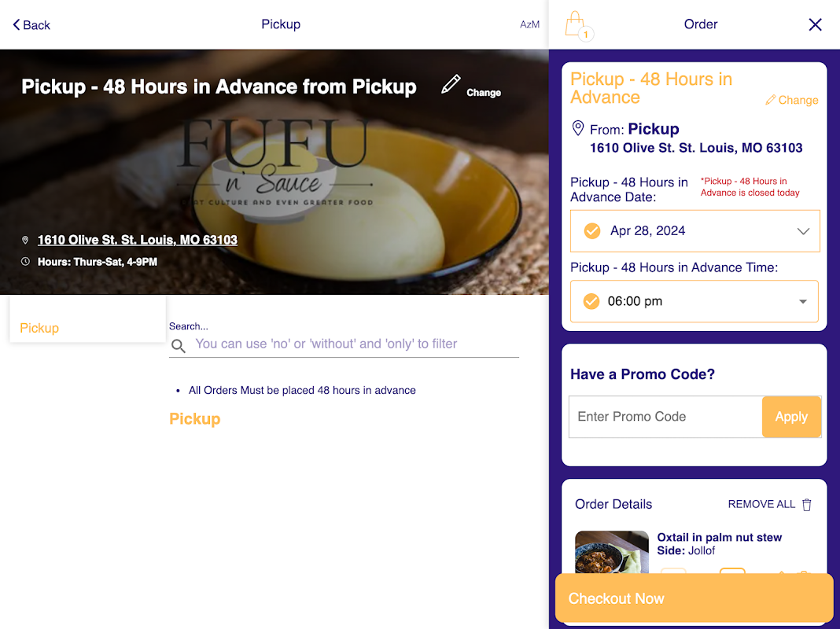
Task: Click the trash can icon next to REMOVE ALL
Action: pos(807,504)
